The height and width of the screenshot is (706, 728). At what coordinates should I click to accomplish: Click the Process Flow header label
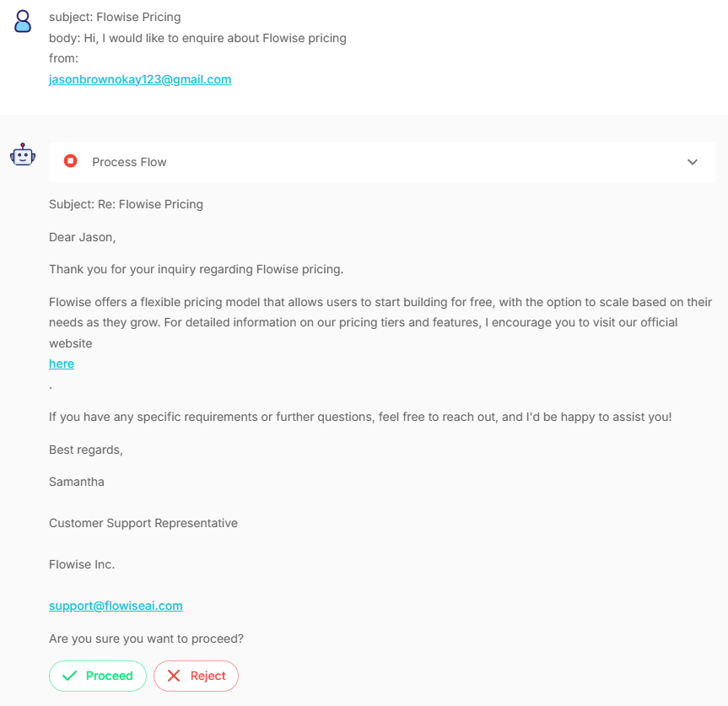click(129, 162)
